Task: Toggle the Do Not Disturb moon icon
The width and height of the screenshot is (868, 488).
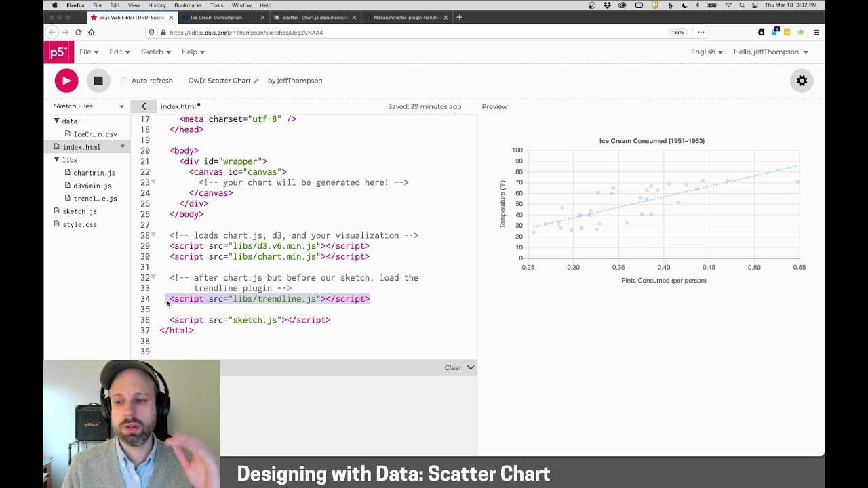Action: click(686, 5)
